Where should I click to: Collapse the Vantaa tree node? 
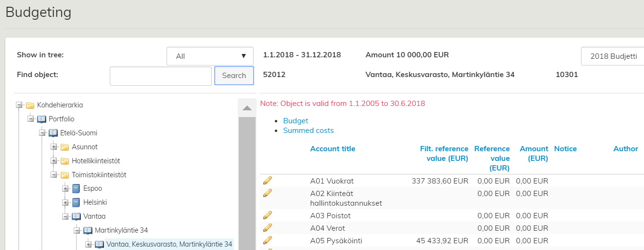tap(65, 217)
